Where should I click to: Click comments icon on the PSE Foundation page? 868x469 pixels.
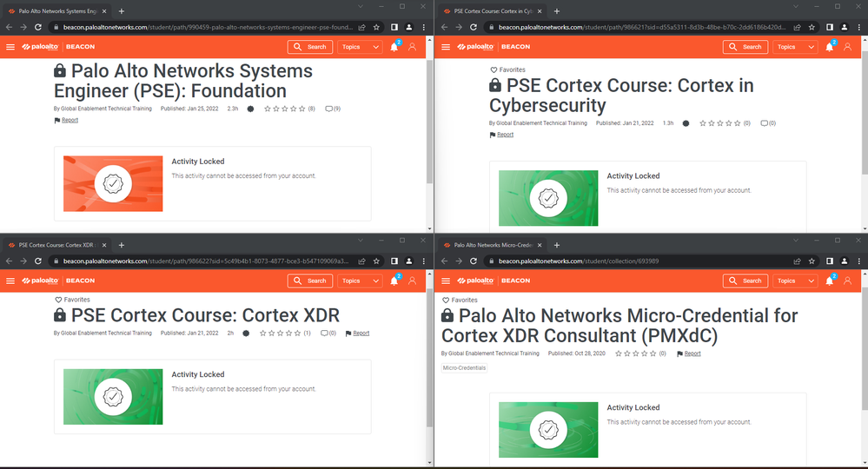[328, 109]
